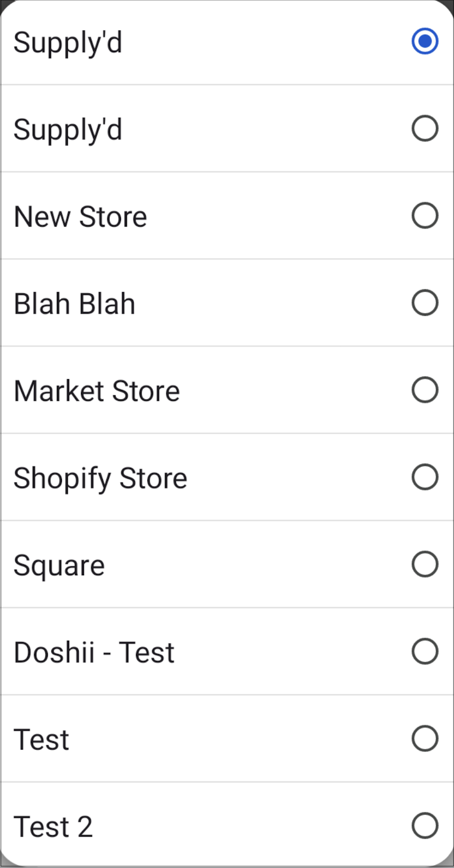
Task: Select the Square radio button
Action: pyautogui.click(x=425, y=564)
